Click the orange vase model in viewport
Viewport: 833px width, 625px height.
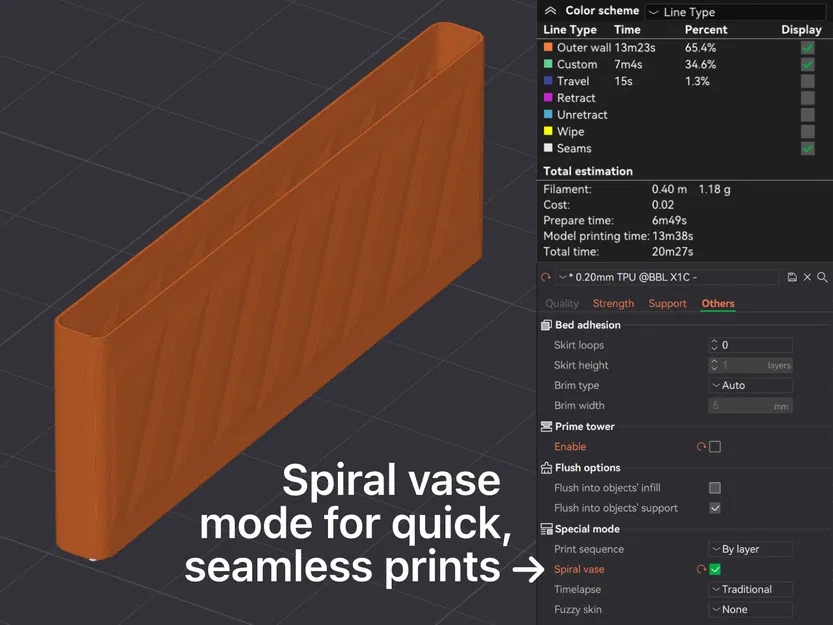pyautogui.click(x=268, y=290)
